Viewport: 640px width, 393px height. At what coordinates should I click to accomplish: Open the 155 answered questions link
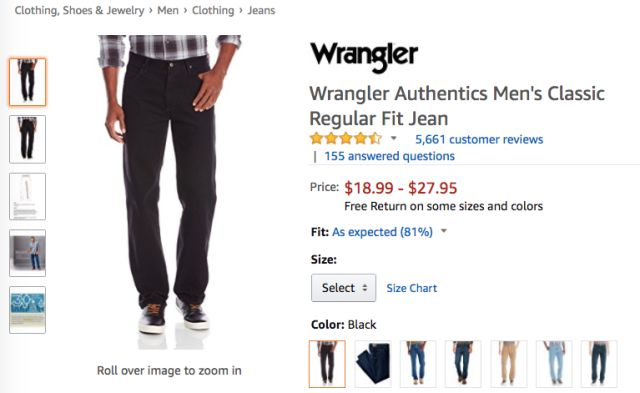pyautogui.click(x=389, y=156)
